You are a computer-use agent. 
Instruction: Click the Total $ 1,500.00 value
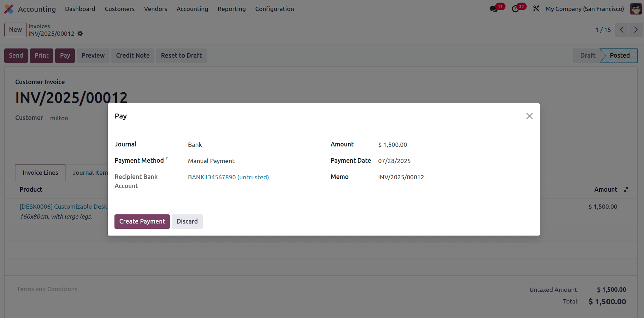607,302
